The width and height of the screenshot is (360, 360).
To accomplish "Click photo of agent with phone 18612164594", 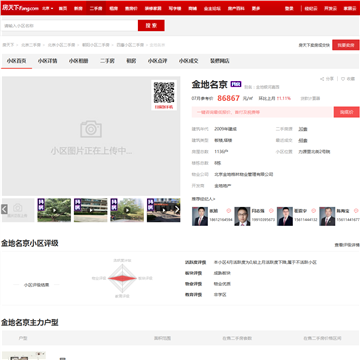I will [x=199, y=216].
